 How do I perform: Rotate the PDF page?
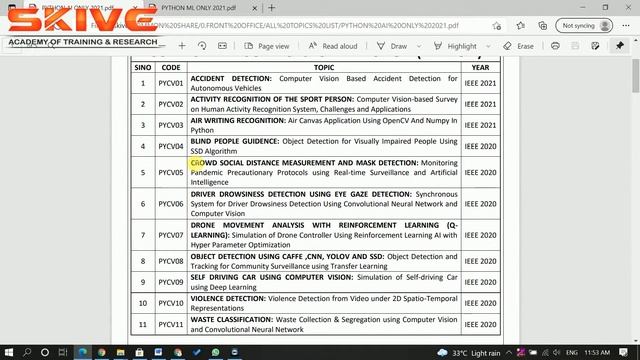tap(202, 46)
